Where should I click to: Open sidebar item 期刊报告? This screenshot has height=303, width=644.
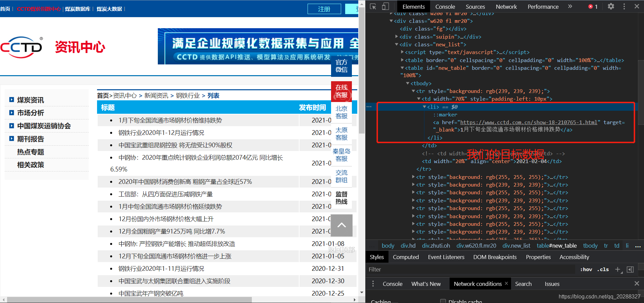tap(30, 139)
